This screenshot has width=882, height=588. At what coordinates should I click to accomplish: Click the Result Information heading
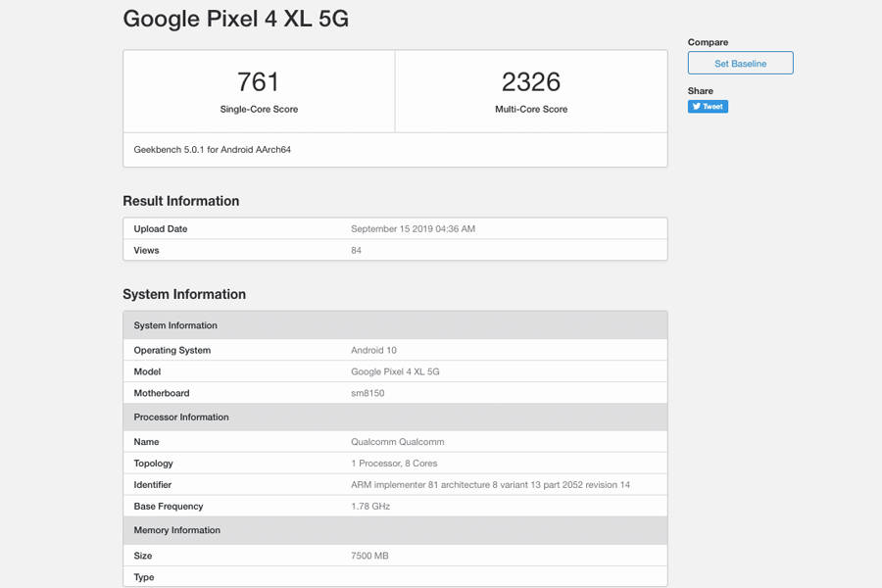click(180, 201)
